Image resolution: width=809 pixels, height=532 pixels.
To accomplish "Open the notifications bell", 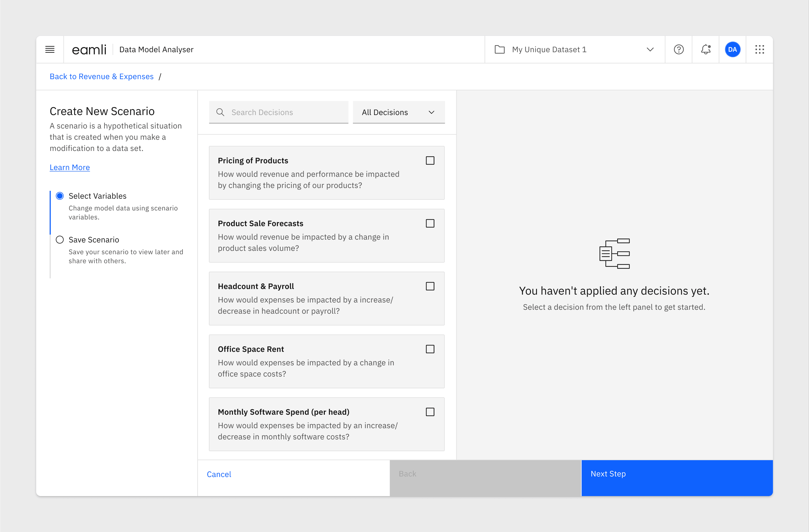I will click(706, 50).
